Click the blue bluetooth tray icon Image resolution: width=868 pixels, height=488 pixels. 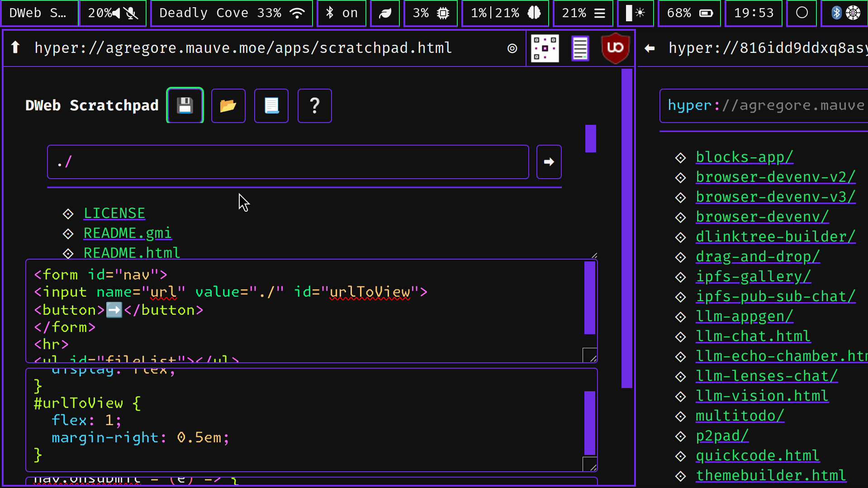[x=836, y=13]
